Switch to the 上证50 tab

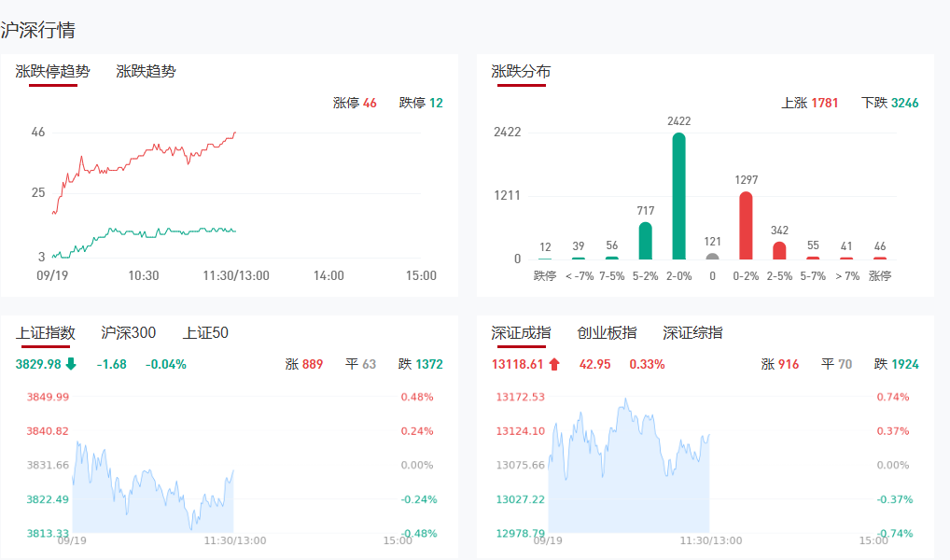click(x=205, y=332)
